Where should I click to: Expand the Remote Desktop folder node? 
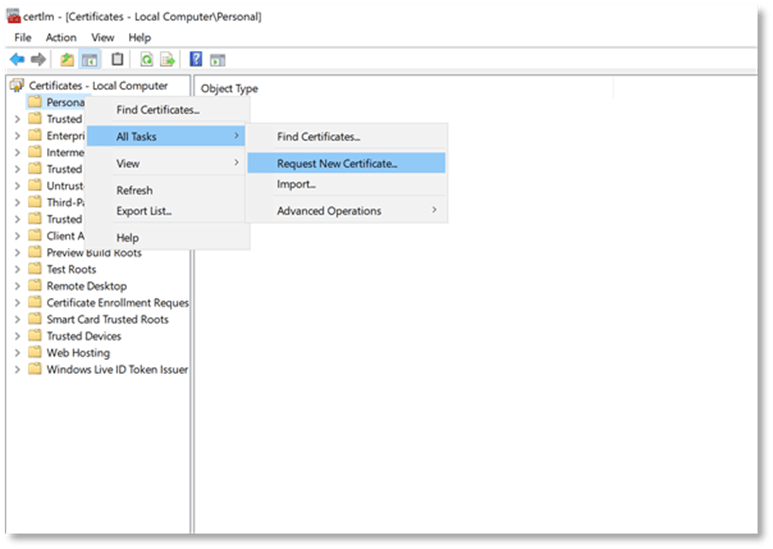(x=17, y=286)
